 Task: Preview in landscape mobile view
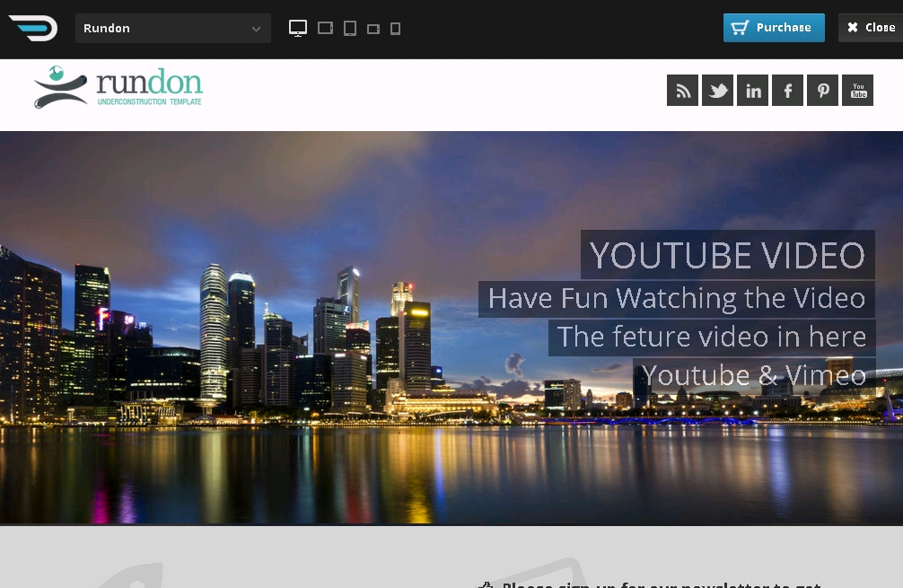click(x=373, y=29)
